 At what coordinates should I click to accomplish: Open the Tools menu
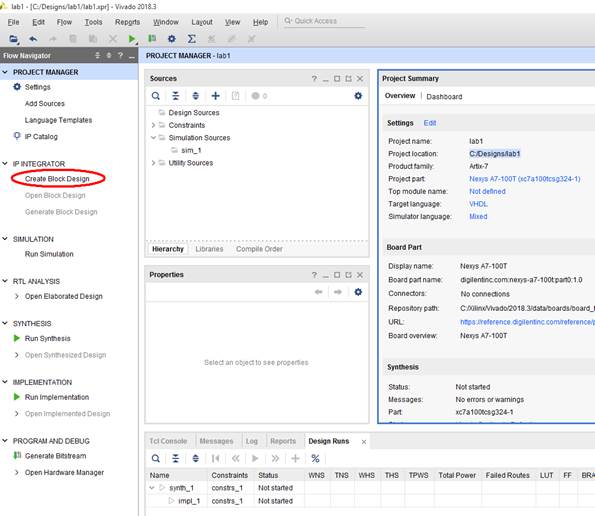pos(93,22)
